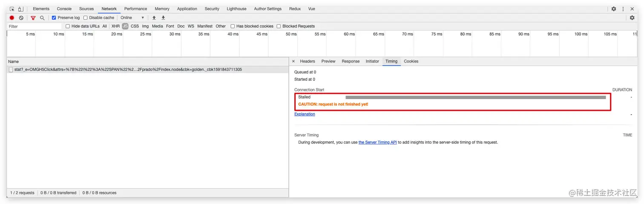Switch to the Console tab
Viewport: 644px width, 204px height.
click(64, 9)
